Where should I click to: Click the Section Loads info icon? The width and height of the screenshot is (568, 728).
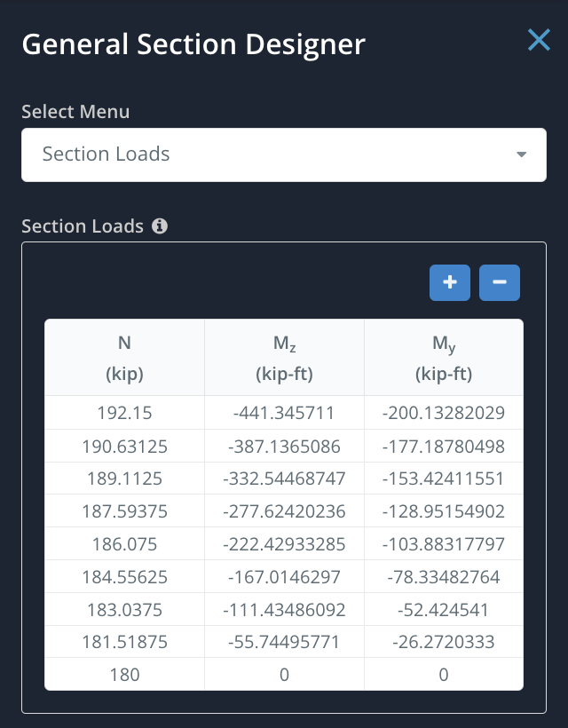160,226
